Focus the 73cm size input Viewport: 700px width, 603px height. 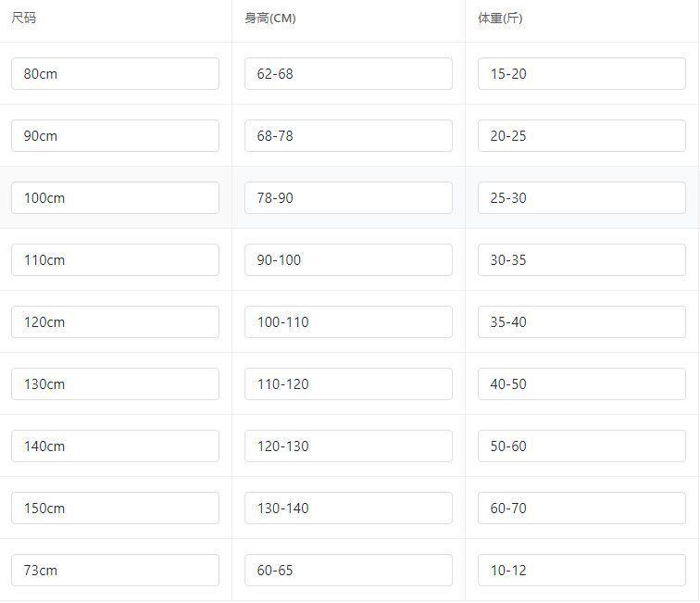pos(115,571)
